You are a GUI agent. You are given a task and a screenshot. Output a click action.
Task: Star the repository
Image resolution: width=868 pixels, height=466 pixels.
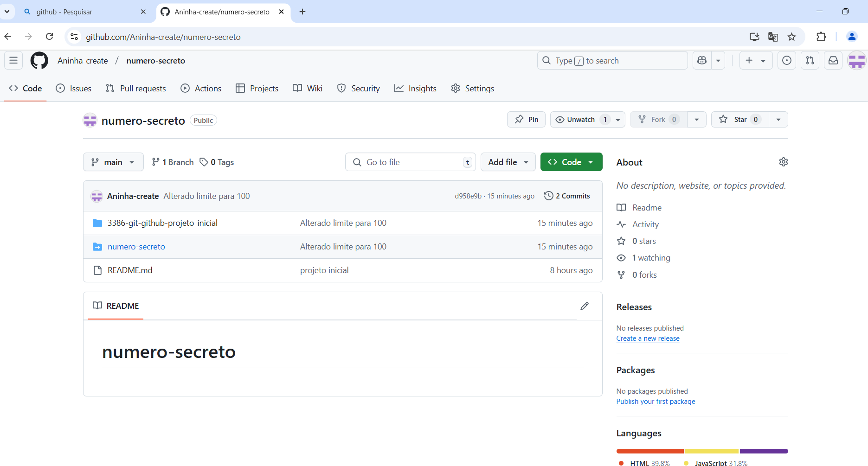(x=740, y=119)
